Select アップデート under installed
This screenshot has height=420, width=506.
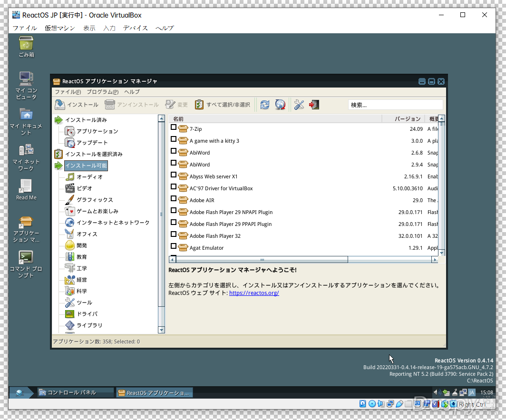[x=92, y=143]
